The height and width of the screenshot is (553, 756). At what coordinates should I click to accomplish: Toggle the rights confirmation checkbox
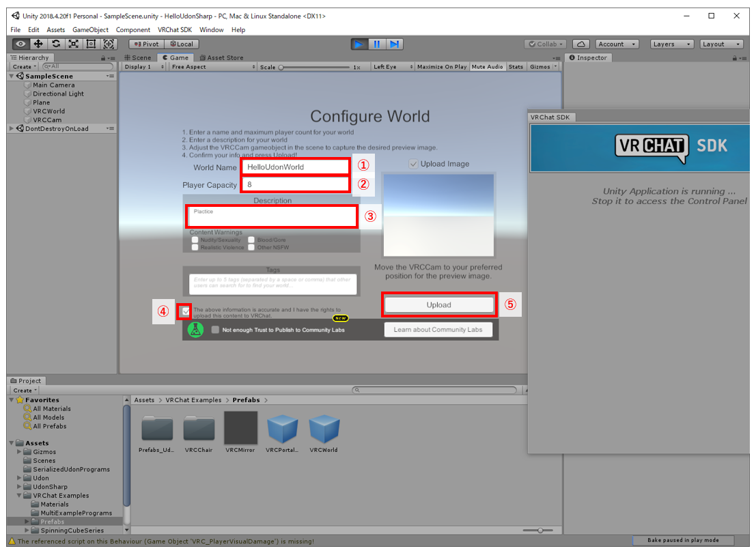coord(186,311)
